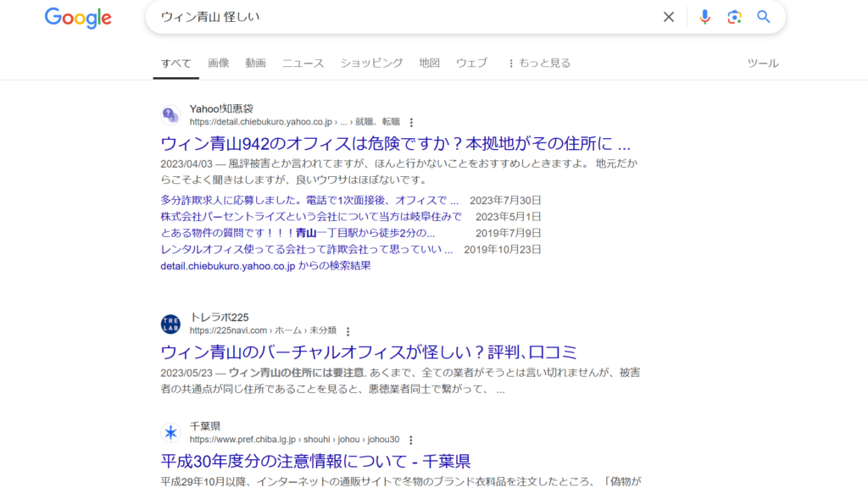Switch to the ニュース tab

tap(303, 63)
